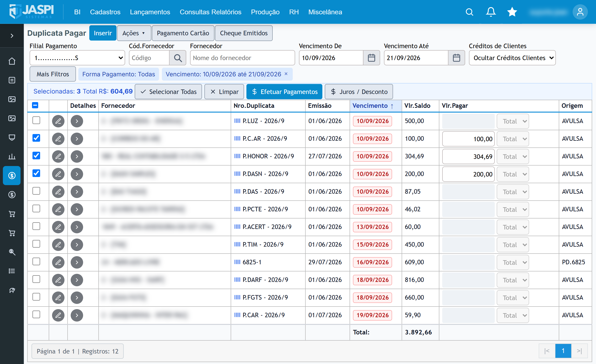This screenshot has height=364, width=596.
Task: Open the bar chart icon in sidebar
Action: click(x=12, y=156)
